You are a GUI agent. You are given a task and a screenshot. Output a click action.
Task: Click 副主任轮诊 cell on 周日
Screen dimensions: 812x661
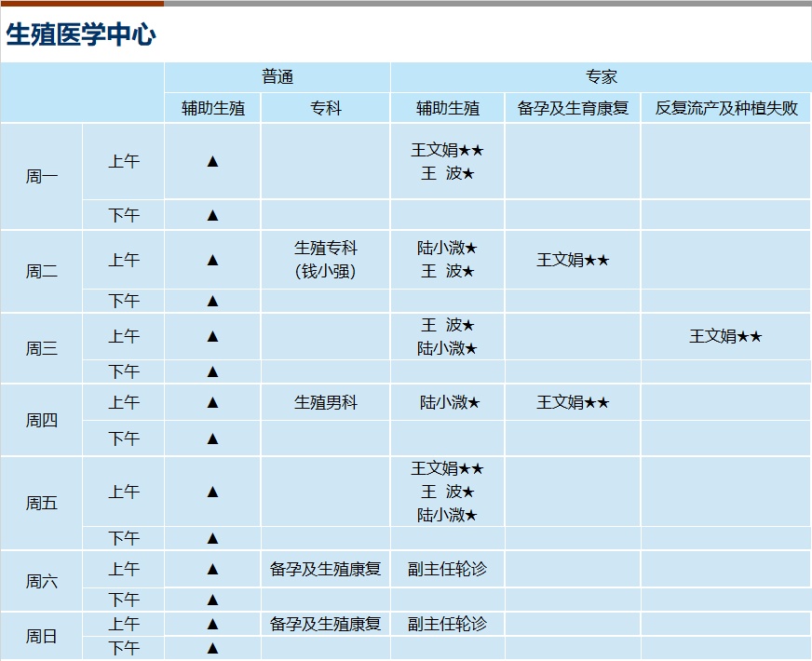point(447,624)
